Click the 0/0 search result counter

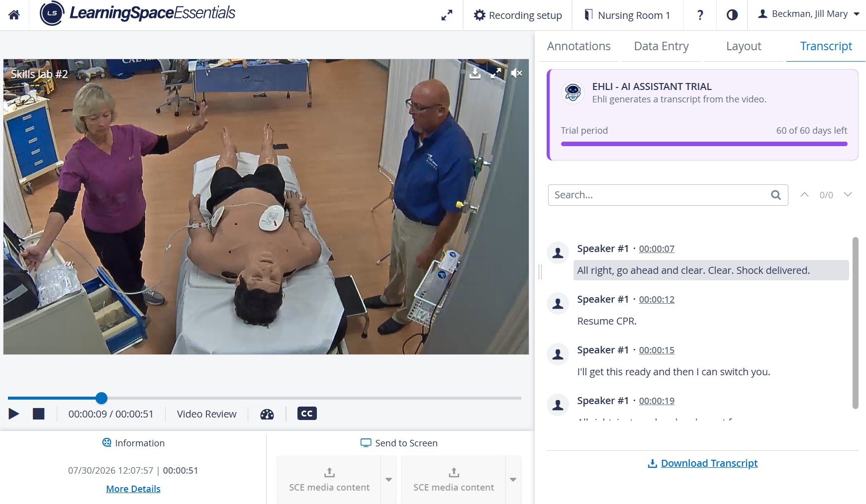[826, 195]
